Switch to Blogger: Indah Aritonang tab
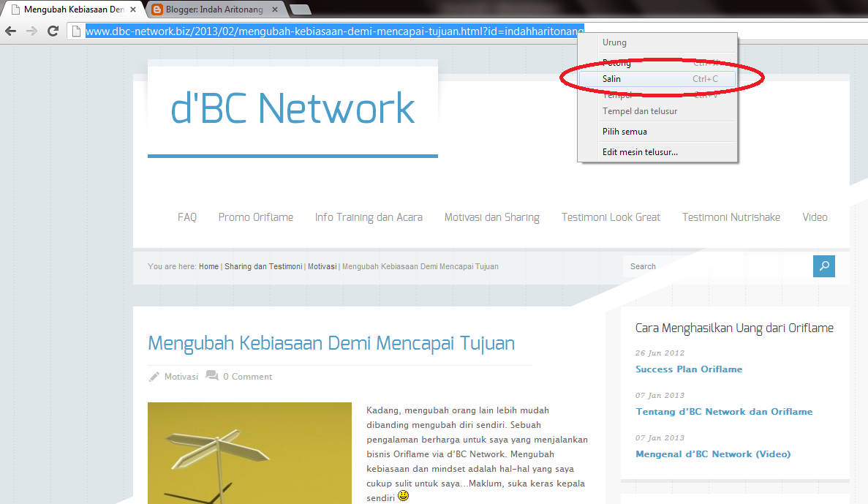This screenshot has height=504, width=868. point(214,10)
